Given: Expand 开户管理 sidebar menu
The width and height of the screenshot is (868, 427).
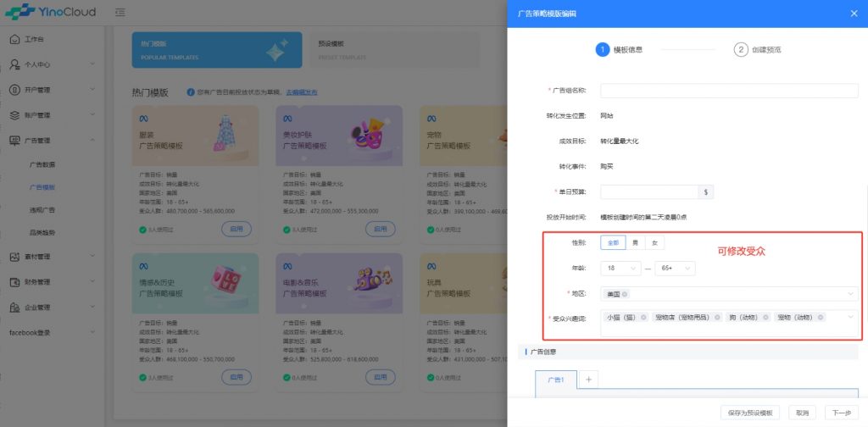Looking at the screenshot, I should 92,90.
